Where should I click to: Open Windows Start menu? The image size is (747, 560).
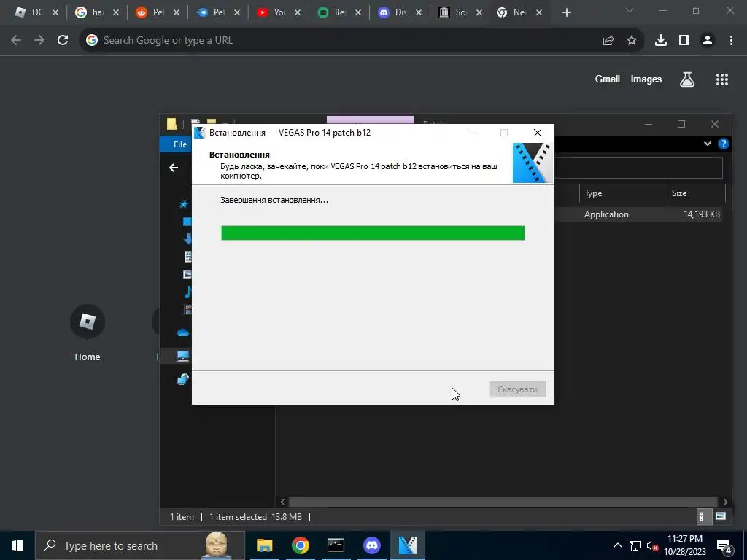click(18, 545)
